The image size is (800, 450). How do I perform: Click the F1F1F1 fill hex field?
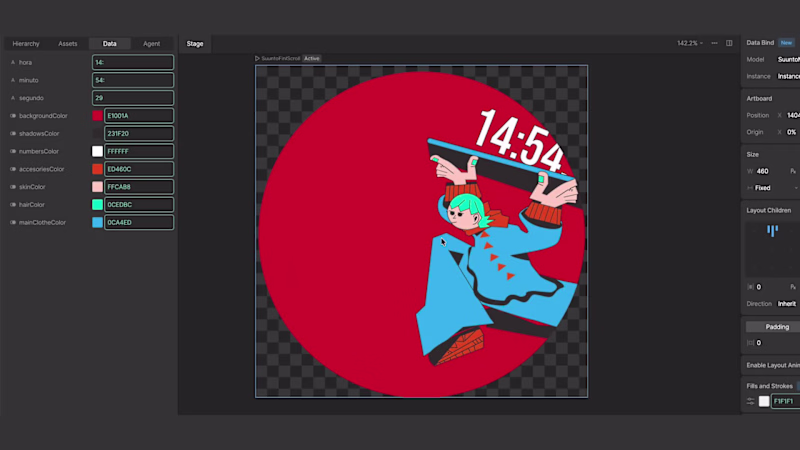click(x=786, y=402)
